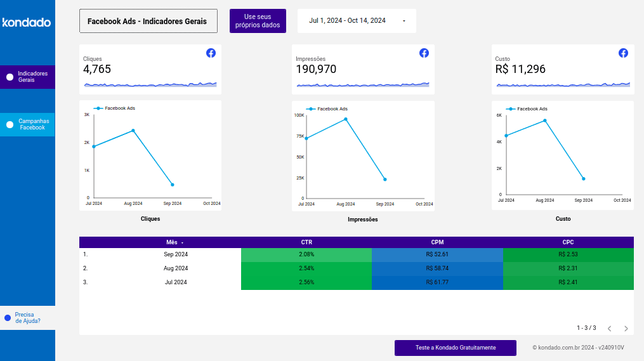Screen dimensions: 644x361
Task: Click the white dot beside Indicadores Gerais
Action: tap(10, 77)
